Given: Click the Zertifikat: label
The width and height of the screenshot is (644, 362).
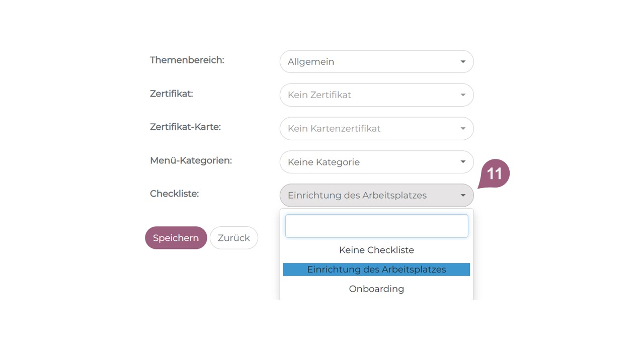Looking at the screenshot, I should pos(171,94).
